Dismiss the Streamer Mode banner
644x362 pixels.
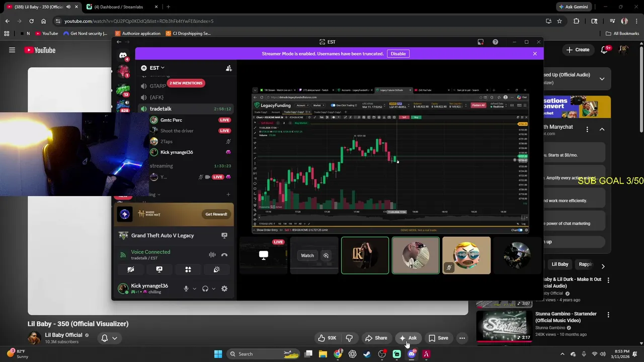tap(535, 54)
